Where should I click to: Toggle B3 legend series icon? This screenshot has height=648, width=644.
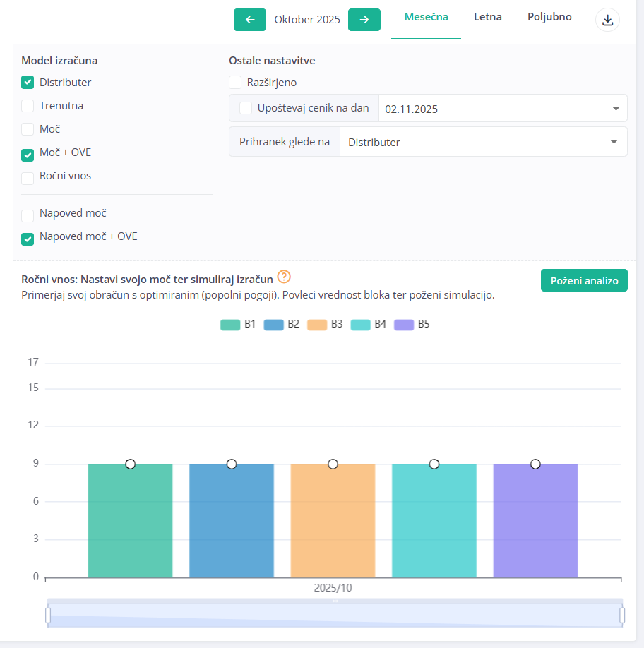[317, 325]
